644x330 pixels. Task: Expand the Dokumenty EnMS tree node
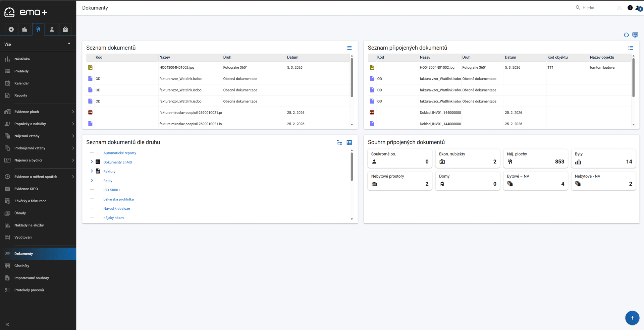point(92,162)
